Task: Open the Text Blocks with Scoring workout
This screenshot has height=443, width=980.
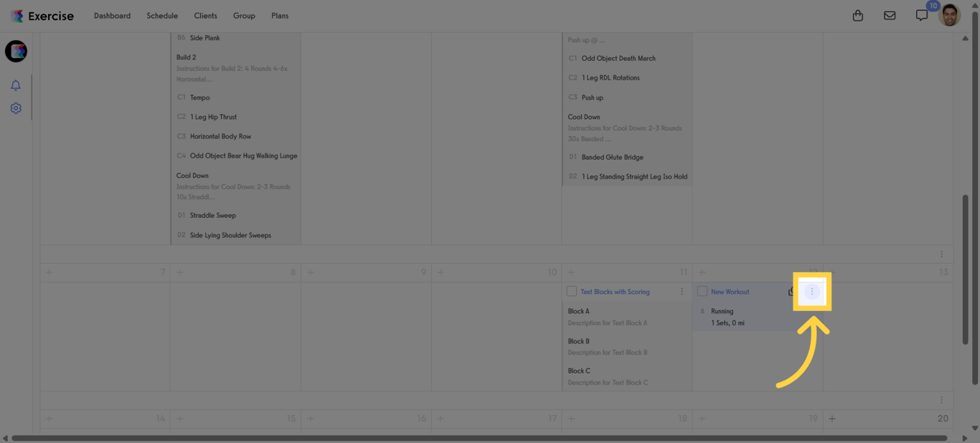Action: (608, 291)
